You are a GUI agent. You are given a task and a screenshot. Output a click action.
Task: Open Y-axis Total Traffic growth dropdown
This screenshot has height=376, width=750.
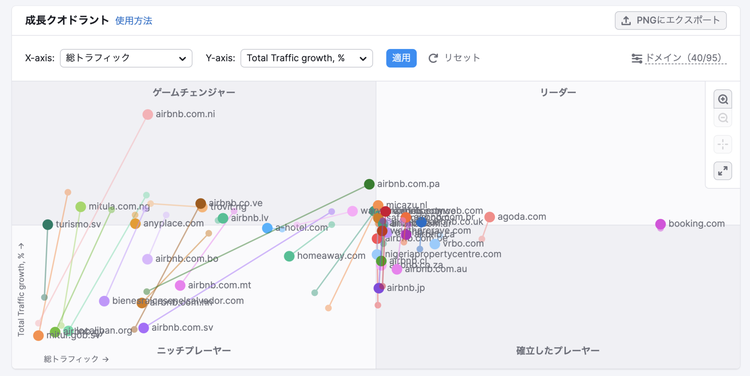[x=307, y=58]
